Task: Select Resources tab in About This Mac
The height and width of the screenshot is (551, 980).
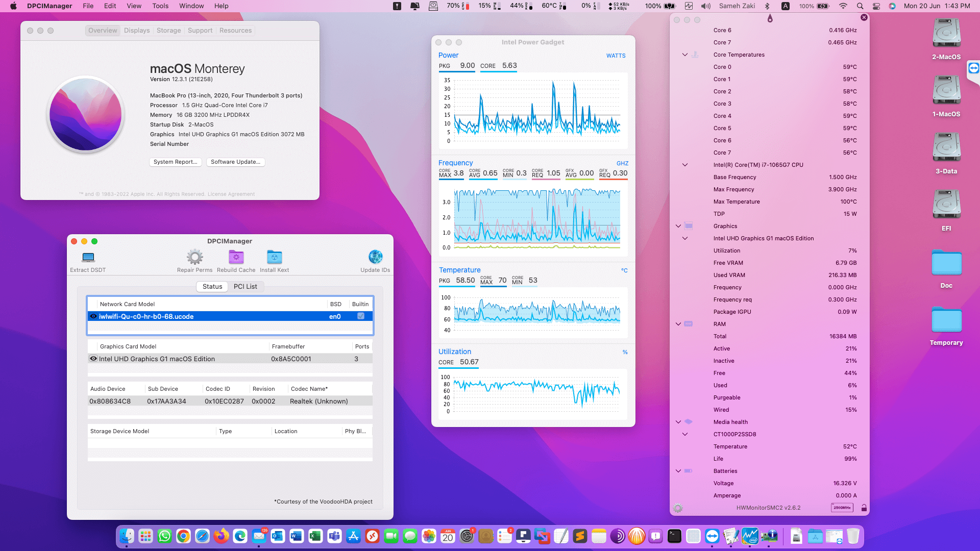Action: (x=235, y=31)
